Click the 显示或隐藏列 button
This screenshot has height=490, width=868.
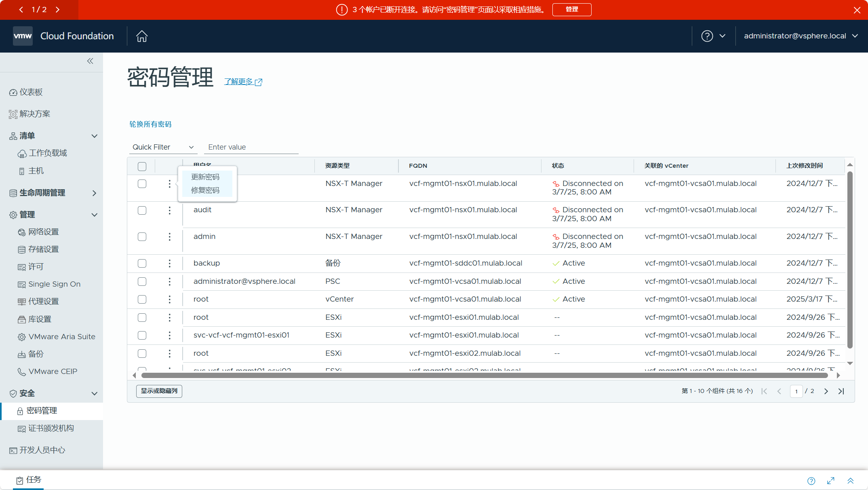[159, 391]
